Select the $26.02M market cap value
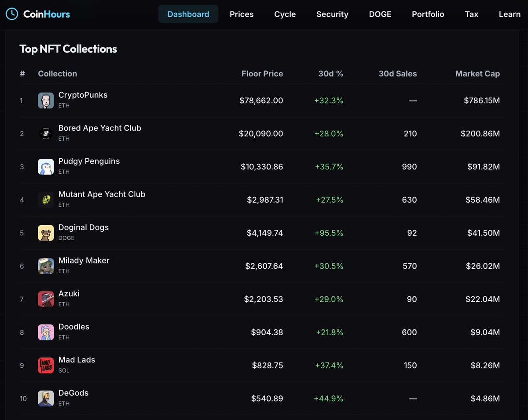The height and width of the screenshot is (420, 528). pos(483,266)
